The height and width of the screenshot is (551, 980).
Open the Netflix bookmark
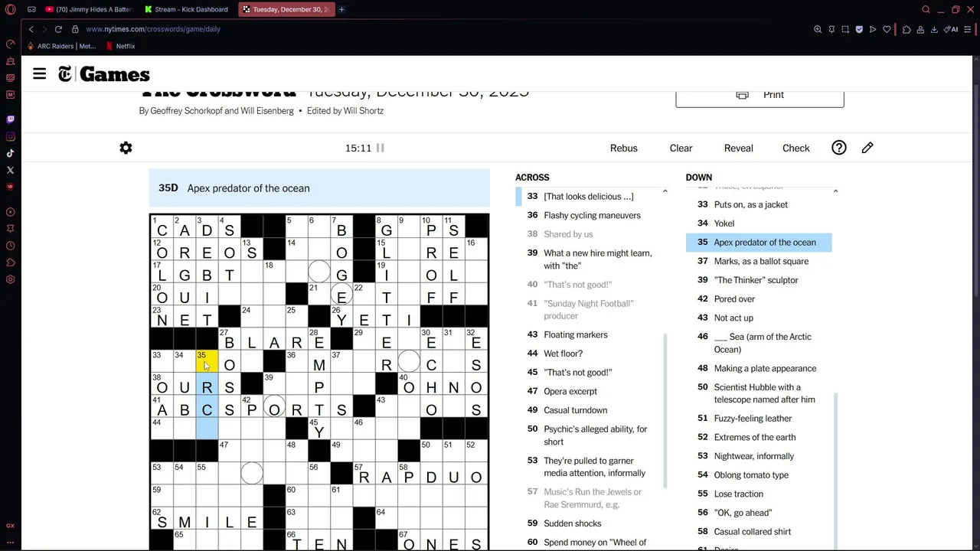point(120,46)
